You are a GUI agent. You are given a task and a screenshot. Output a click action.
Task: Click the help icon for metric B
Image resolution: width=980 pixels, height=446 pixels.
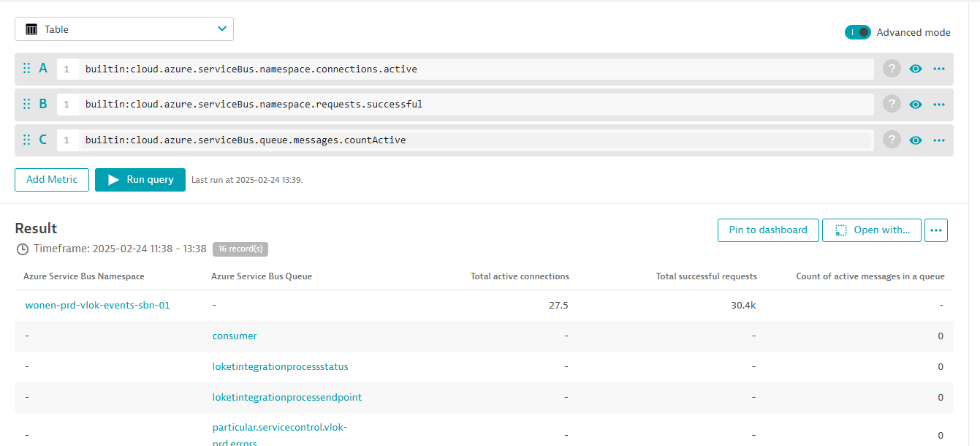point(892,104)
